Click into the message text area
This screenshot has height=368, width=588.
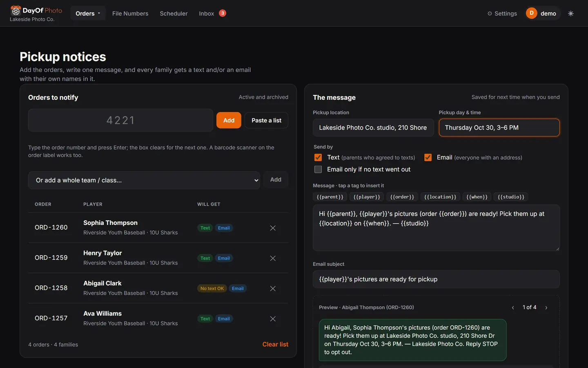[x=436, y=228]
